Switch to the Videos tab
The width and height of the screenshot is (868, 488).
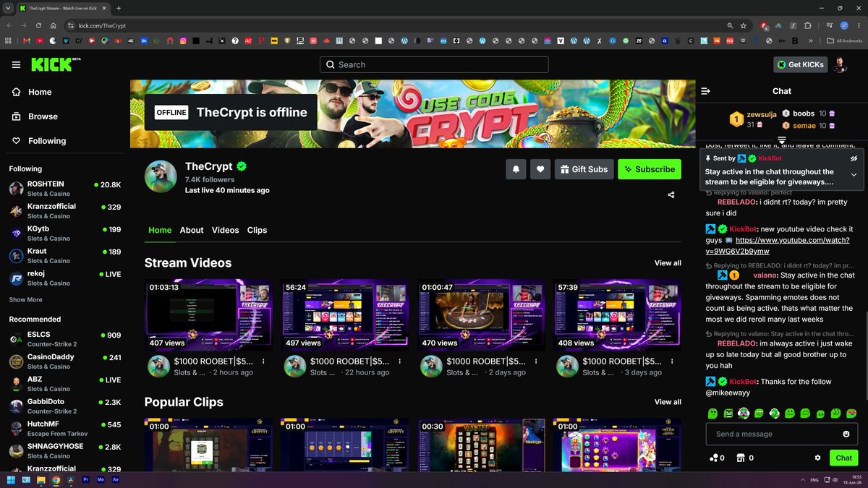225,230
